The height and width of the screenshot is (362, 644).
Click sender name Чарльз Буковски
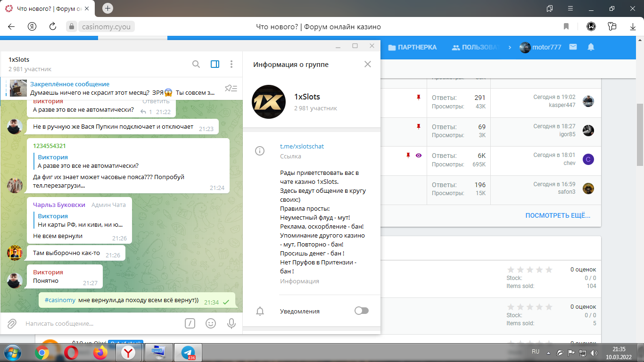tap(59, 205)
